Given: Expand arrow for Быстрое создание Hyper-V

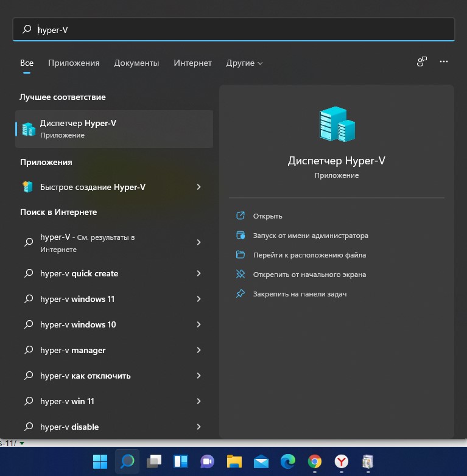Looking at the screenshot, I should tap(198, 187).
